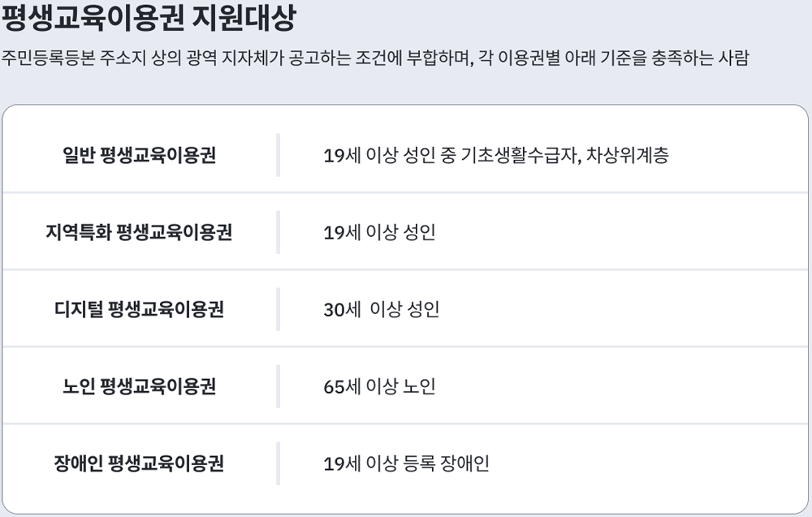
Task: Click the 기초생활수급자, 차상위계층 eligibility text
Action: (x=564, y=155)
